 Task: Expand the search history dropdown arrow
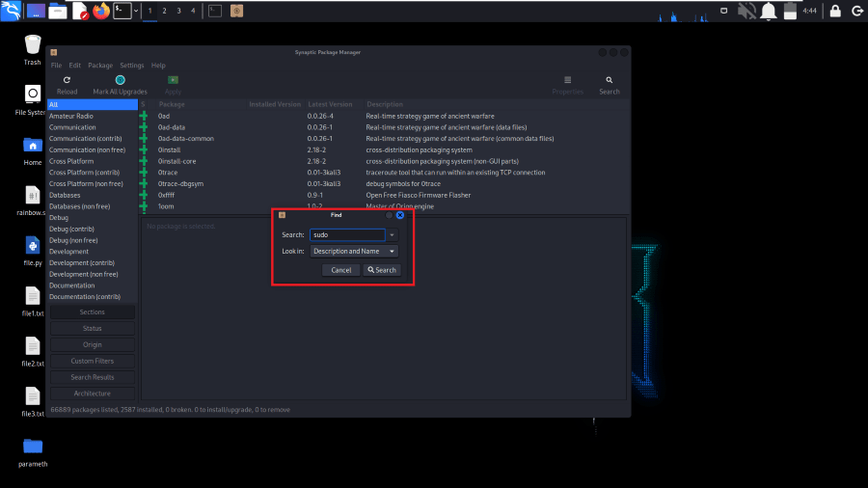tap(392, 235)
